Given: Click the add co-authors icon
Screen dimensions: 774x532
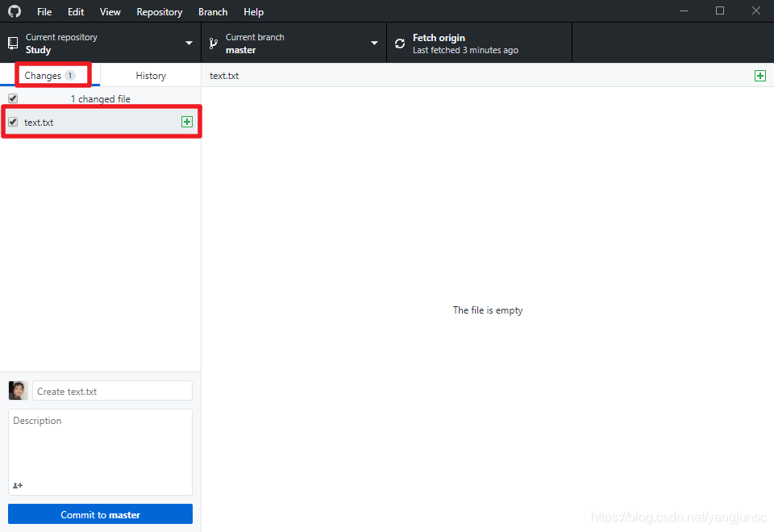Looking at the screenshot, I should [18, 485].
